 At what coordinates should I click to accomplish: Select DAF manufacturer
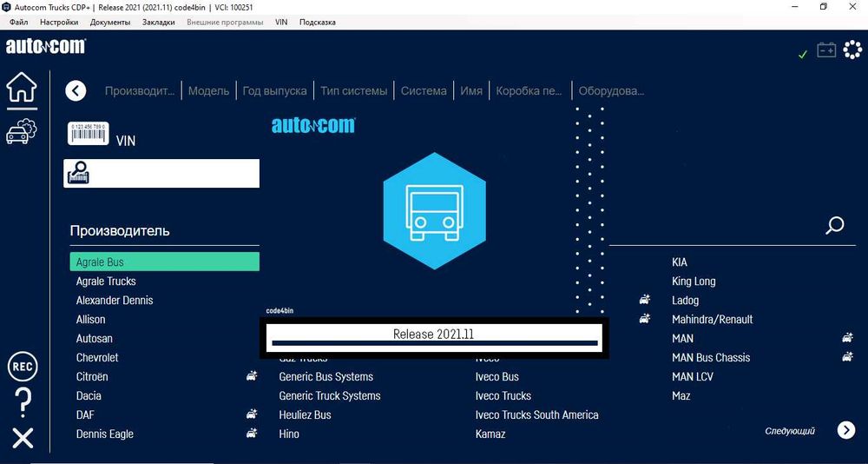tap(86, 414)
